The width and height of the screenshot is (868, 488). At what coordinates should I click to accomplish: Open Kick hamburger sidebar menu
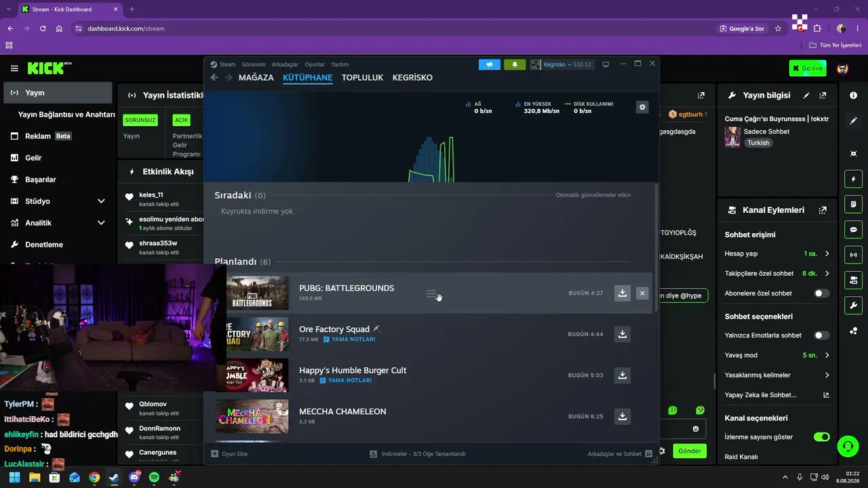pyautogui.click(x=14, y=68)
